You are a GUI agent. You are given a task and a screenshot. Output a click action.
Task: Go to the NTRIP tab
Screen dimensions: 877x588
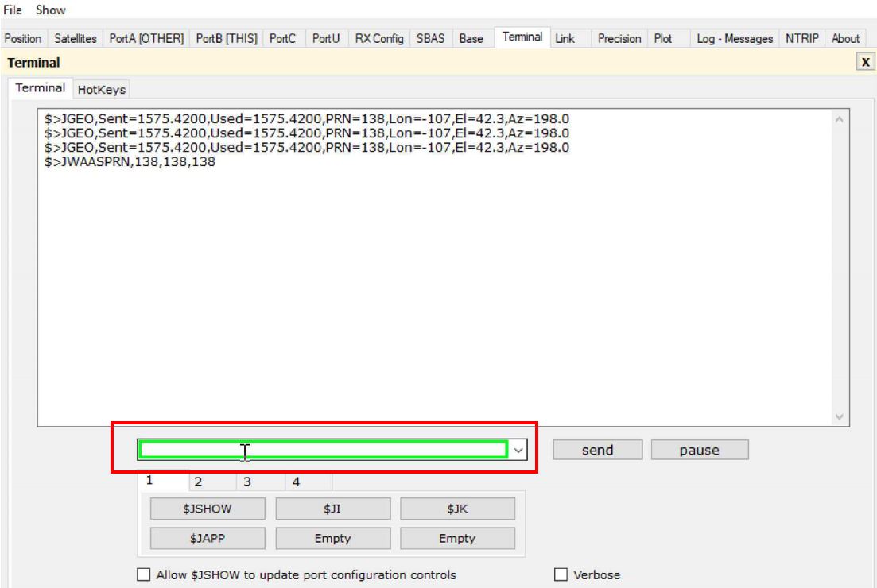802,39
